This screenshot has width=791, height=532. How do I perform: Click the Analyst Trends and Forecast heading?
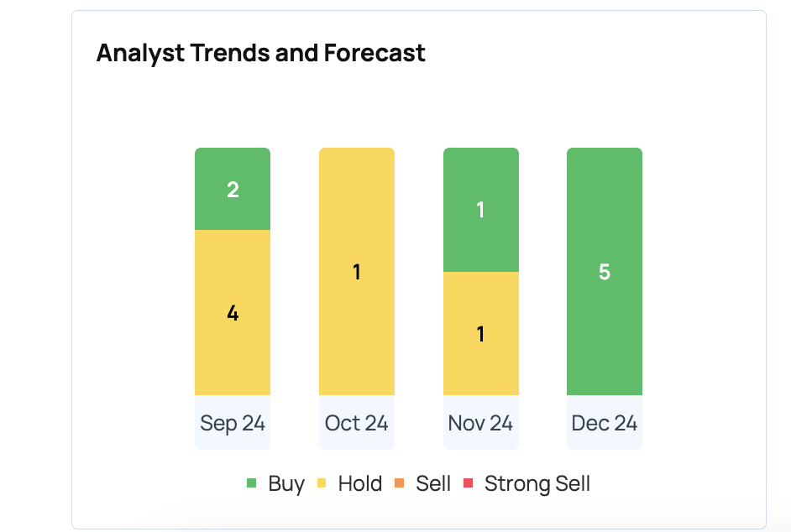pyautogui.click(x=261, y=53)
